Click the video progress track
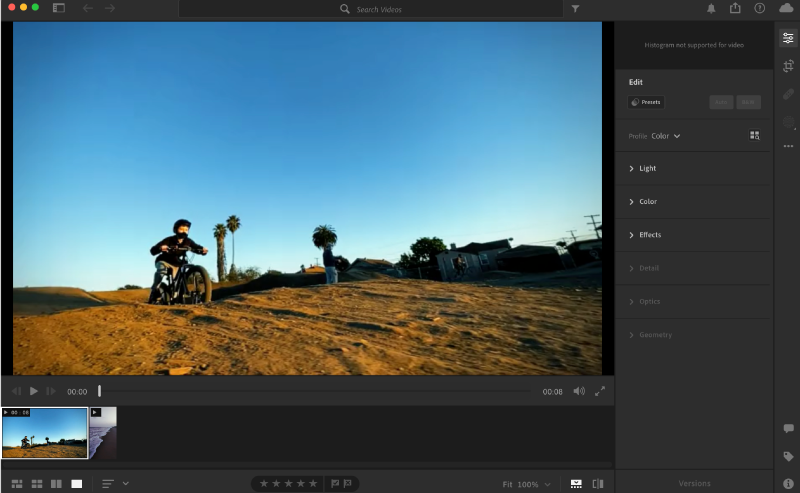This screenshot has height=493, width=800. (315, 391)
